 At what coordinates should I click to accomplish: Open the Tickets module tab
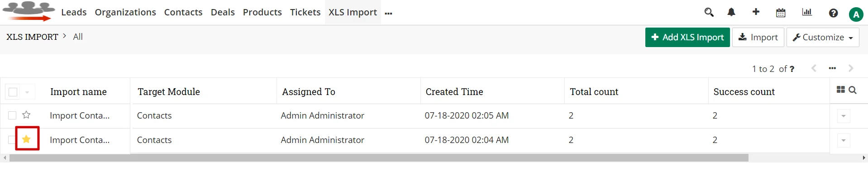305,12
